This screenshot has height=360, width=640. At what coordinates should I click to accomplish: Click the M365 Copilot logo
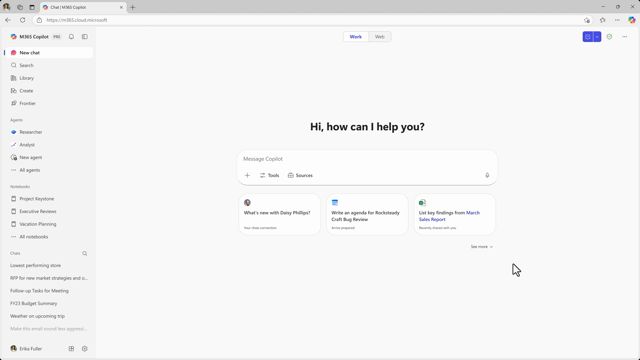point(14,37)
